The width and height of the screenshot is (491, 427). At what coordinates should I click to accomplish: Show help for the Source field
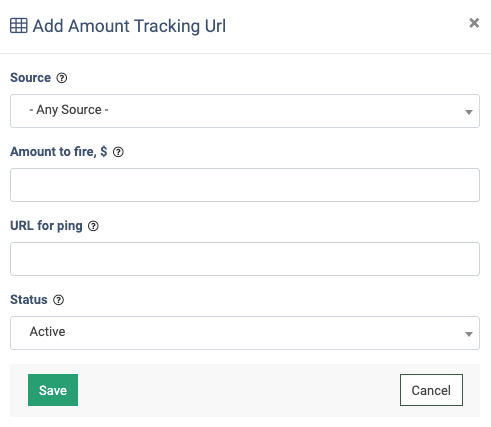click(x=62, y=78)
